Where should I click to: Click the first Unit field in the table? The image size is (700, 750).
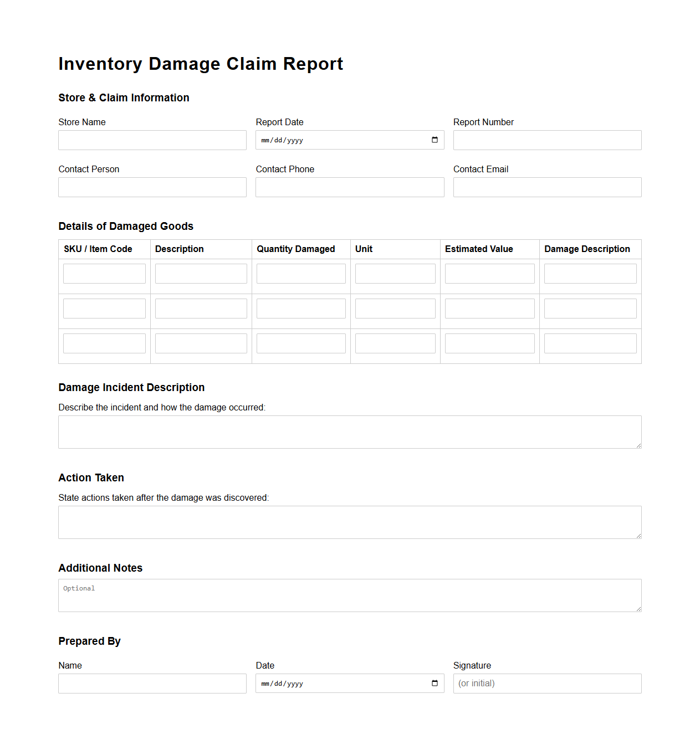pyautogui.click(x=395, y=273)
